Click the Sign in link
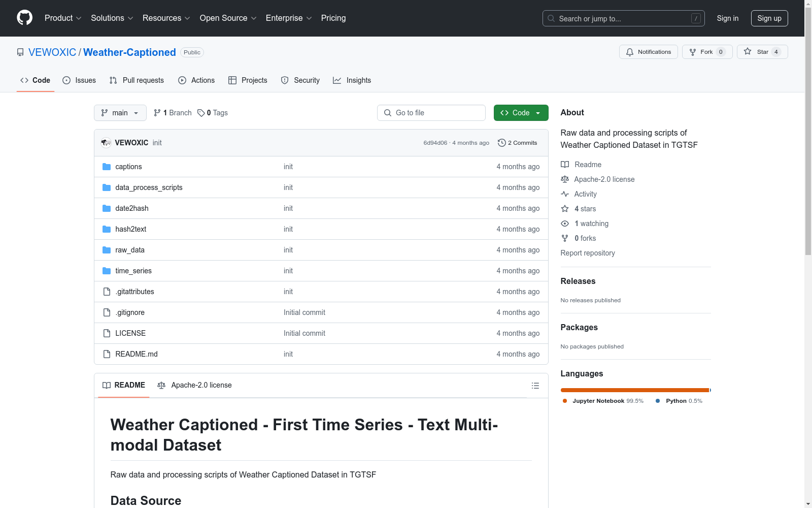812x508 pixels. click(727, 18)
